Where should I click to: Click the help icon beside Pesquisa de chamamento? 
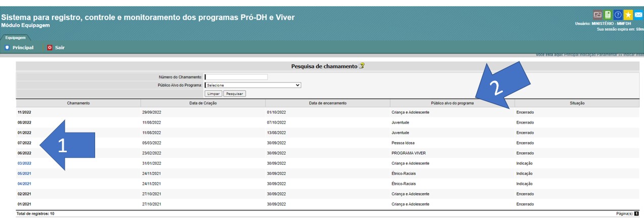(362, 66)
